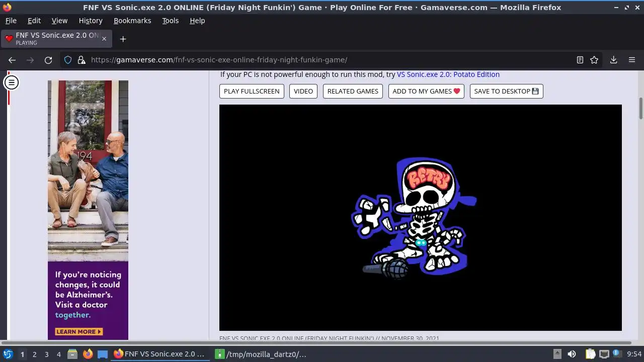Open Firefox hamburger application menu
The width and height of the screenshot is (644, 362).
pyautogui.click(x=632, y=60)
